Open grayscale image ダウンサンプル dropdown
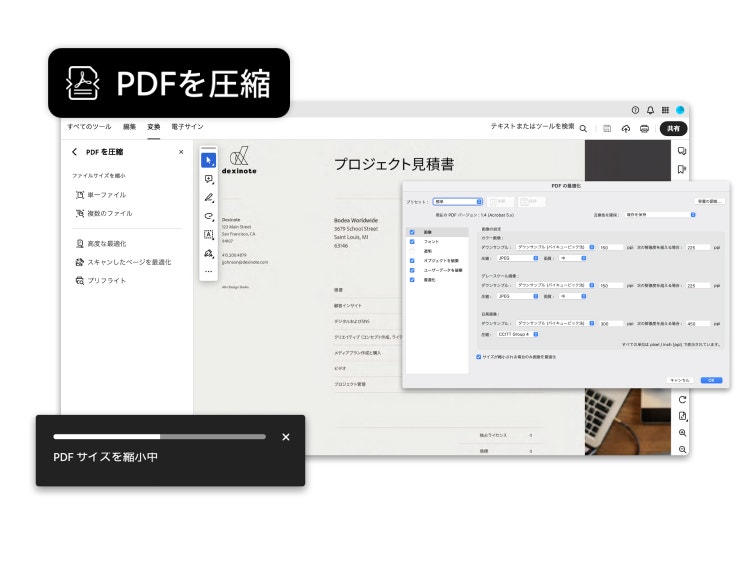 555,285
